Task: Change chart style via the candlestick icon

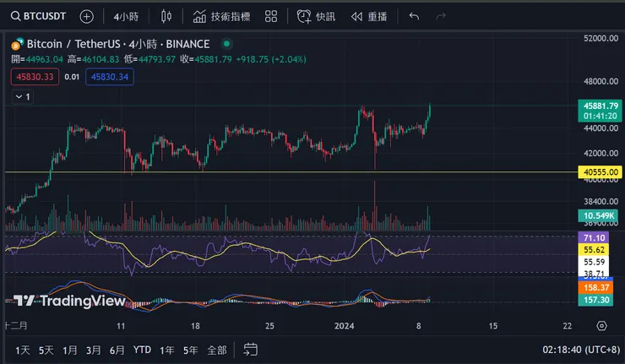Action: [x=166, y=16]
